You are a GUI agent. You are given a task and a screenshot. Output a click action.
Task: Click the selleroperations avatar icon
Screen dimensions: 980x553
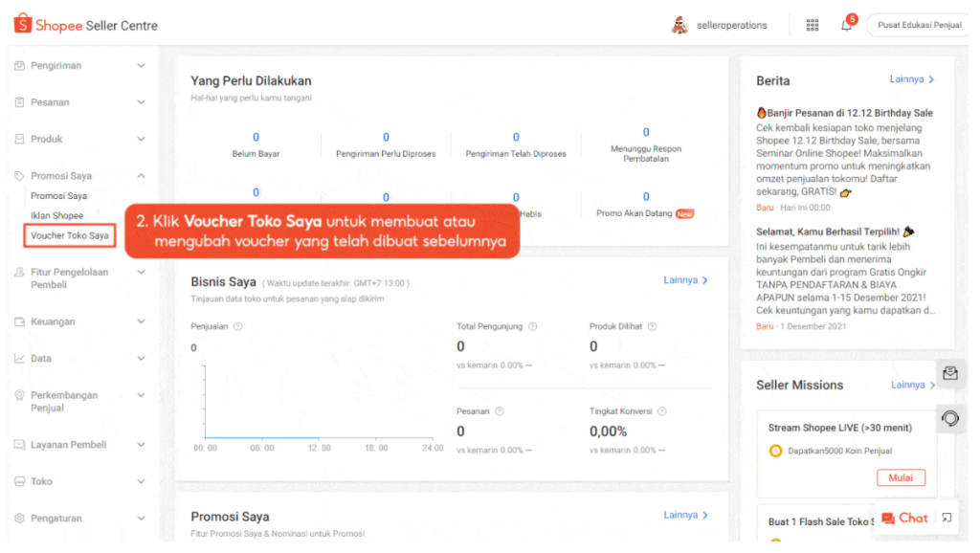click(x=679, y=25)
